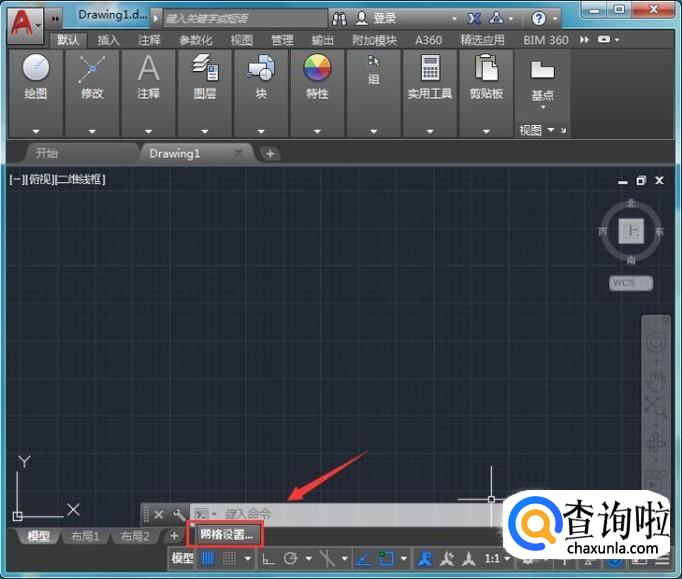Click the search keyword input field
The image size is (682, 579).
click(x=245, y=18)
